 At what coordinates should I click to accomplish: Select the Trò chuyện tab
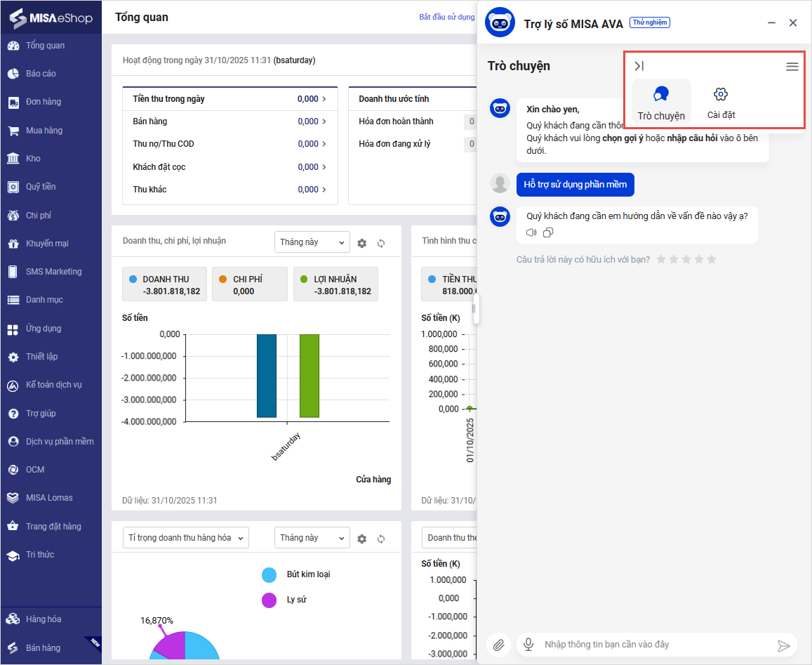click(x=661, y=102)
